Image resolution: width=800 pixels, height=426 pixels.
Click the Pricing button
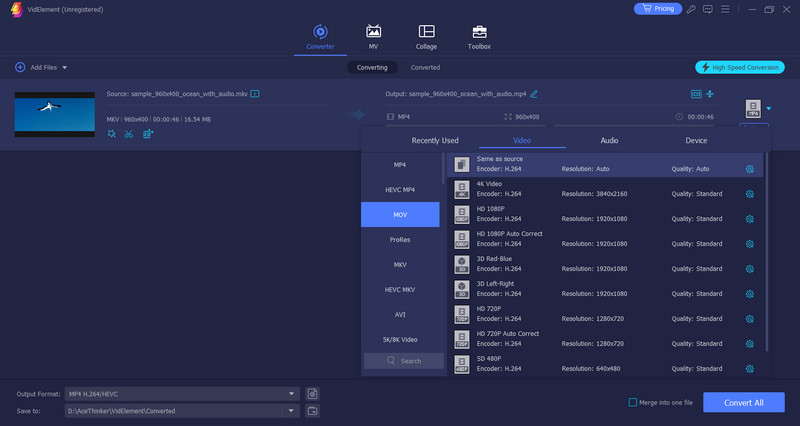tap(658, 9)
